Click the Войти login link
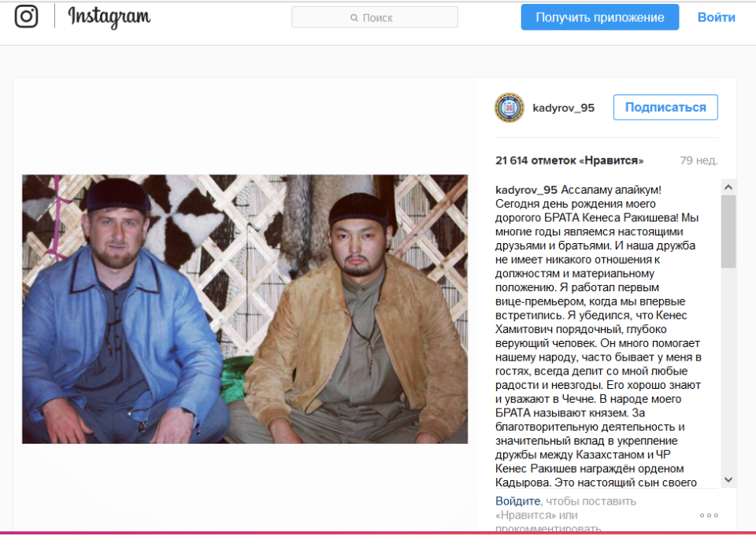 (x=716, y=17)
